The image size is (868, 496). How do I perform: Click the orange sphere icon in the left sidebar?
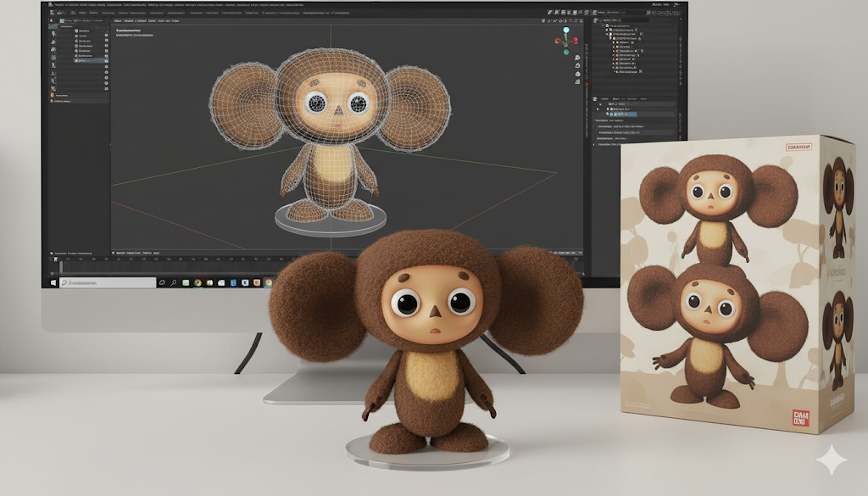tap(53, 95)
